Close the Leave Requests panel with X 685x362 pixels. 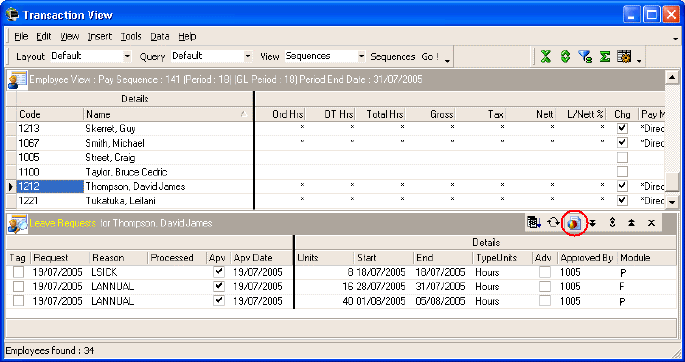(x=651, y=223)
